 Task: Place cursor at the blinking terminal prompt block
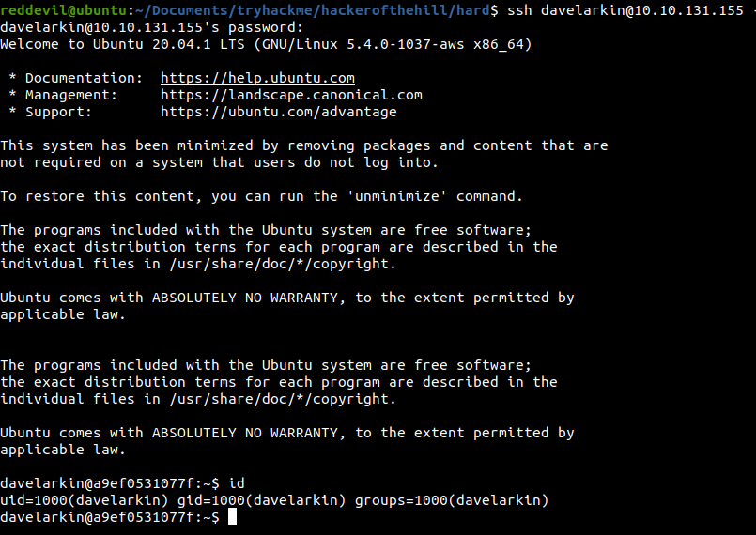click(232, 517)
